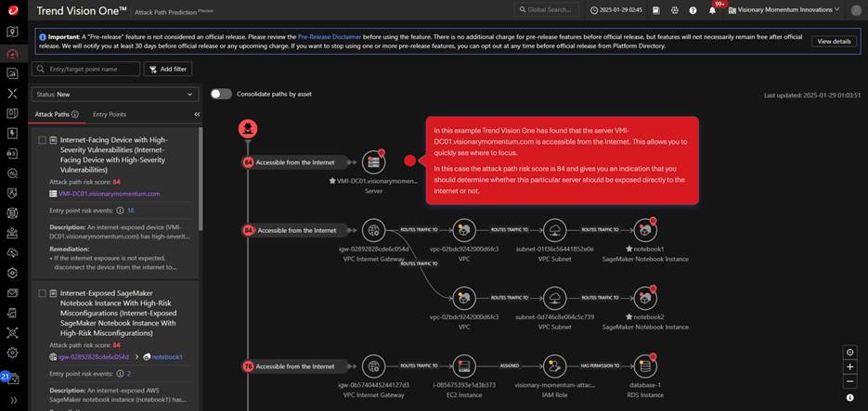Expand the left navigation sidebar
Viewport: 868px width, 411px height.
click(13, 400)
